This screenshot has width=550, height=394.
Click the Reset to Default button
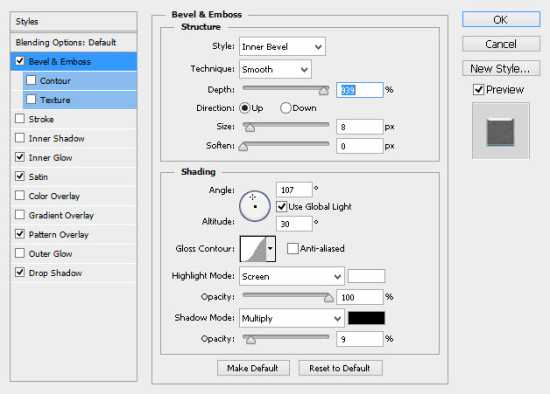pos(340,368)
